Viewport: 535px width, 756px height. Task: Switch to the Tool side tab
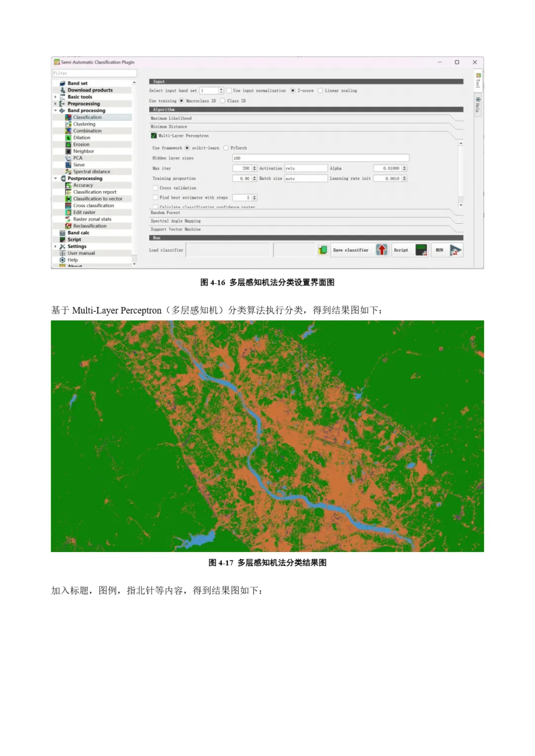tap(478, 81)
